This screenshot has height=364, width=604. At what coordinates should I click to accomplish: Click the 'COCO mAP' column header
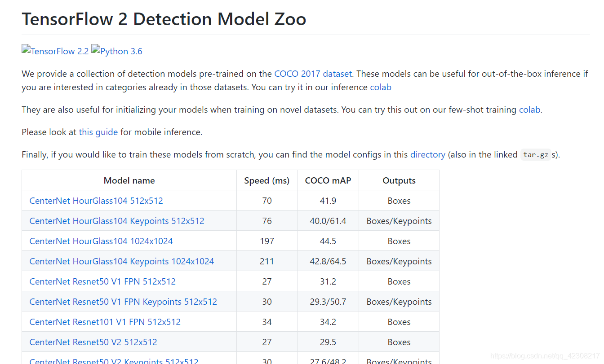tap(328, 180)
